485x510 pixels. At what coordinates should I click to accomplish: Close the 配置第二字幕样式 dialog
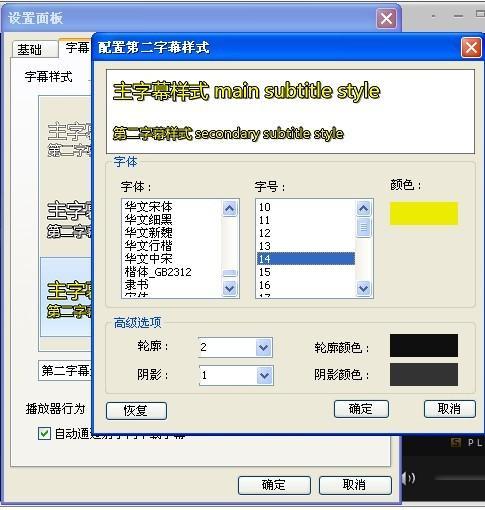(471, 48)
